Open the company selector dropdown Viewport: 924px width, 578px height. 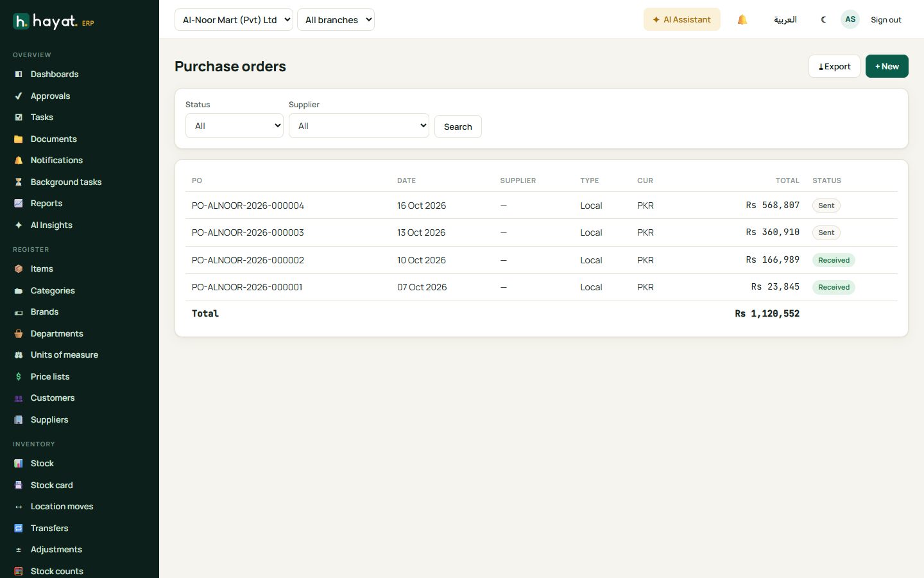234,20
